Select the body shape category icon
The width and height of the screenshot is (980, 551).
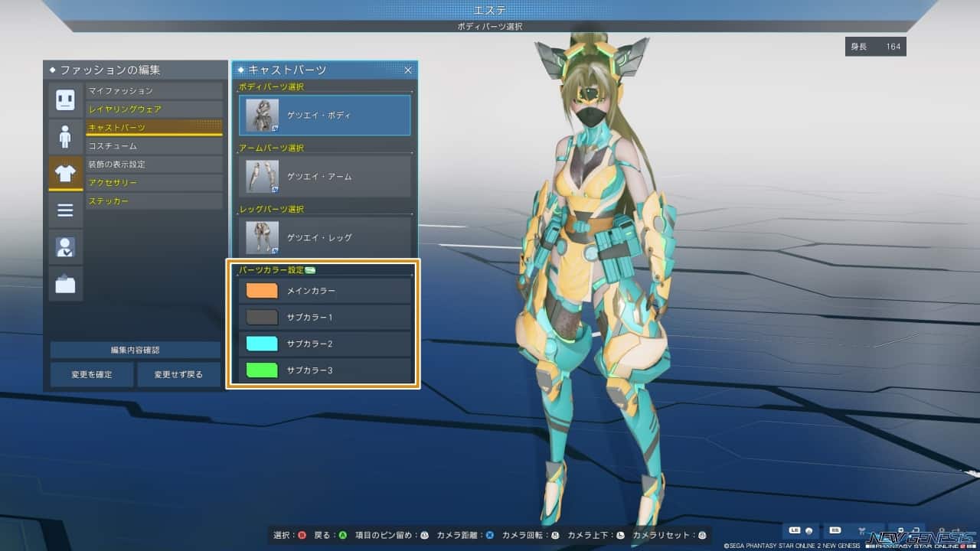coord(65,136)
